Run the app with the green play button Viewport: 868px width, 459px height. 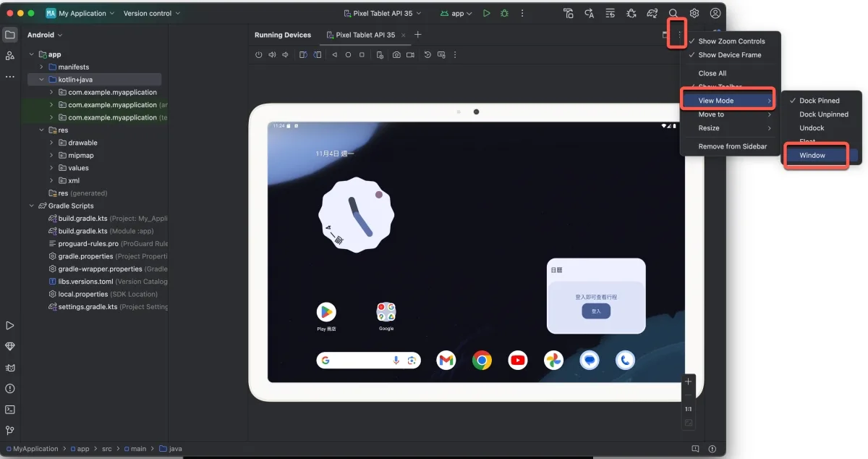(486, 13)
